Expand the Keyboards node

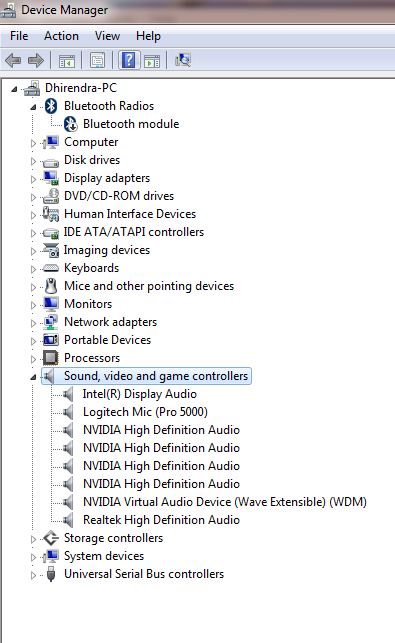(x=33, y=269)
